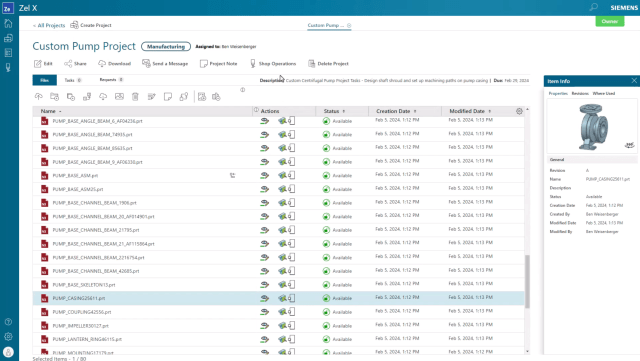Click the upload file cloud icon
This screenshot has width=640, height=361.
[38, 96]
